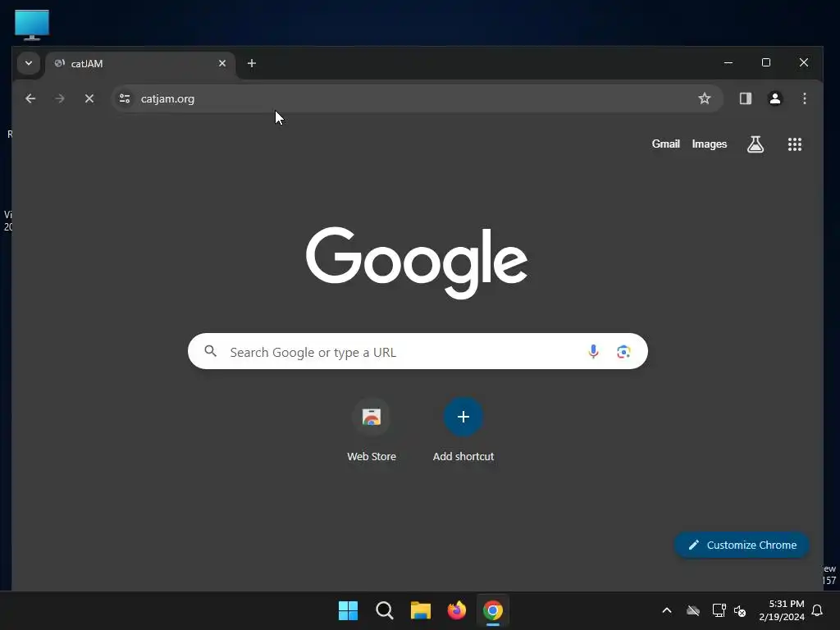840x630 pixels.
Task: Open Google Images link
Action: (x=710, y=144)
